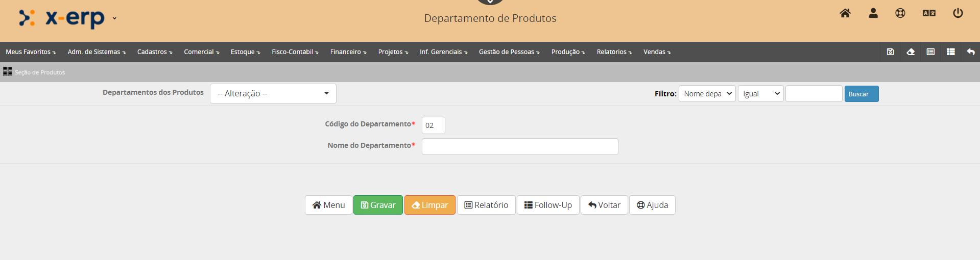Click the report list icon in menu bar
980x260 pixels.
pos(930,52)
